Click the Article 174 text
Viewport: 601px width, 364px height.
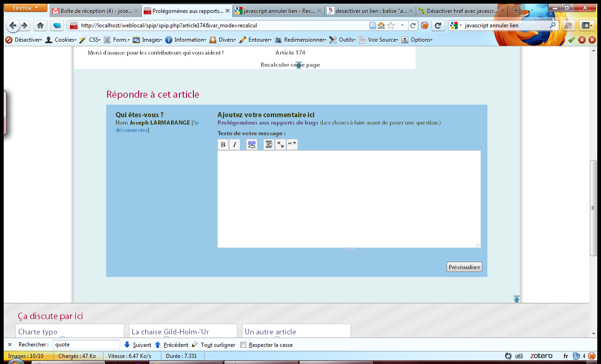pos(290,53)
